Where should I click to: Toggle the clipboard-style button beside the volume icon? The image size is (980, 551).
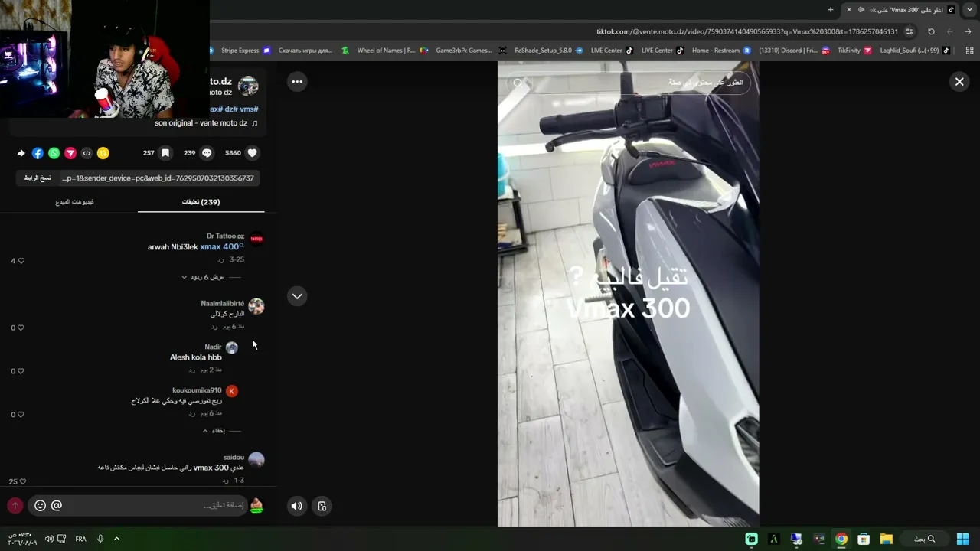click(x=322, y=506)
